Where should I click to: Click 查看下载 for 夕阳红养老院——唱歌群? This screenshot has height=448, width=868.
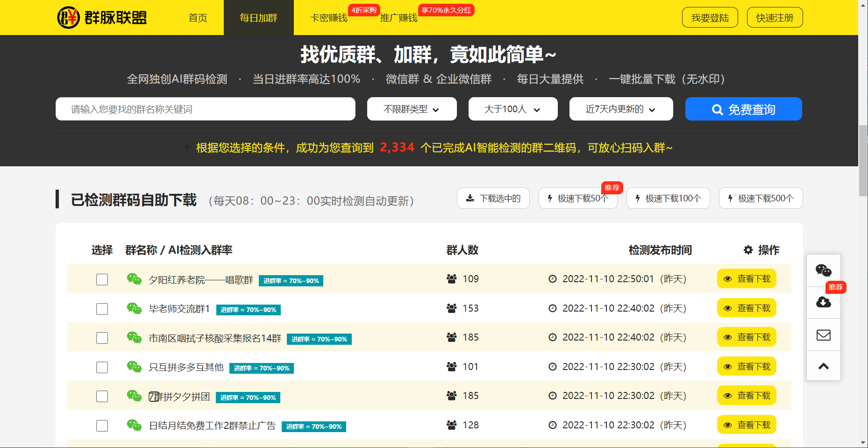tap(747, 279)
